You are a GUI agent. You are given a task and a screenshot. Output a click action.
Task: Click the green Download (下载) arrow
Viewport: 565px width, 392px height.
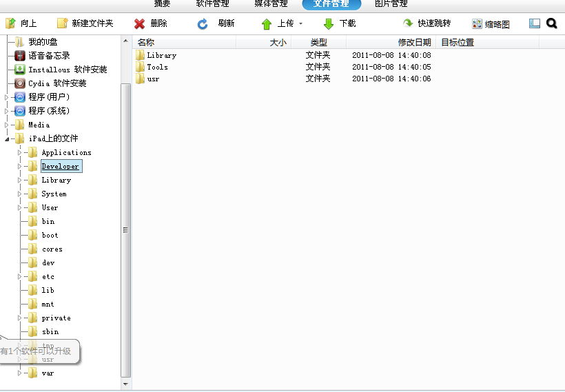(x=329, y=23)
